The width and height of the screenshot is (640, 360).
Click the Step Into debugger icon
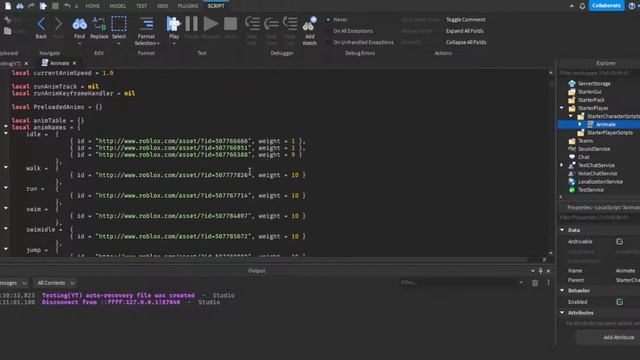(252, 24)
